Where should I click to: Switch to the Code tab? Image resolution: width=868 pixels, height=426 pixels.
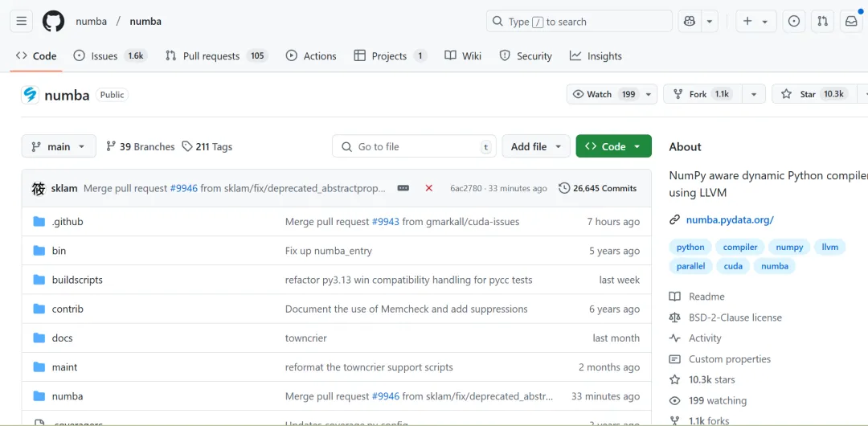(x=36, y=56)
